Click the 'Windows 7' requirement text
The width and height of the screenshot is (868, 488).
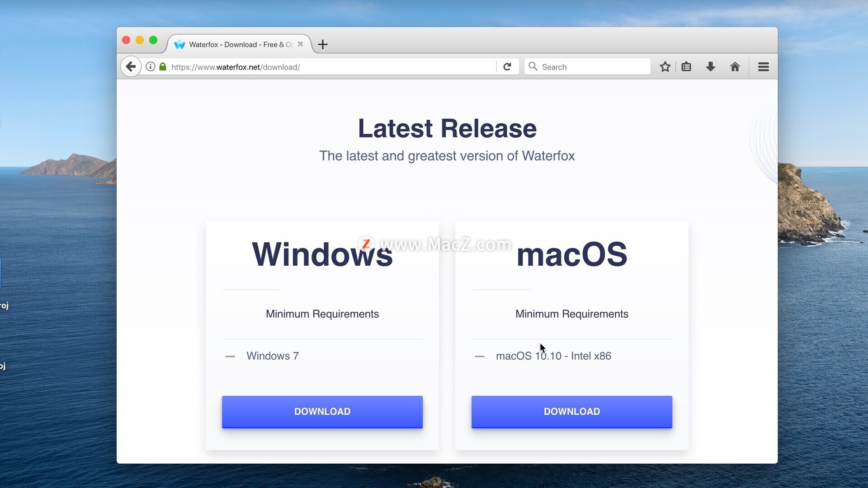(x=273, y=356)
